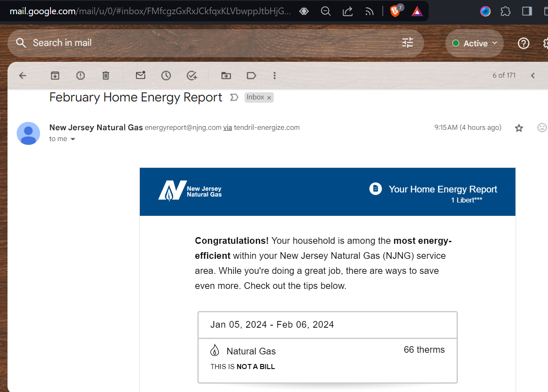Click the email subject February Home Energy Report
This screenshot has width=548, height=392.
pyautogui.click(x=136, y=97)
